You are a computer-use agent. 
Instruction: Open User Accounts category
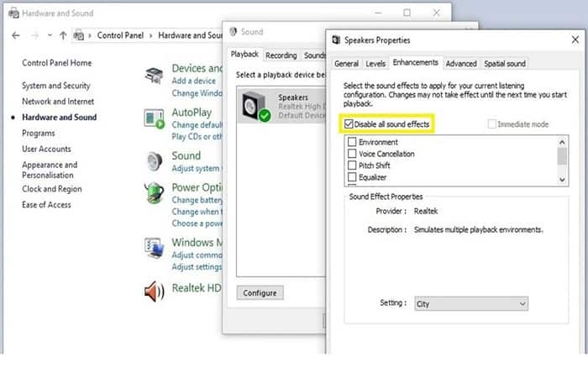(x=46, y=150)
